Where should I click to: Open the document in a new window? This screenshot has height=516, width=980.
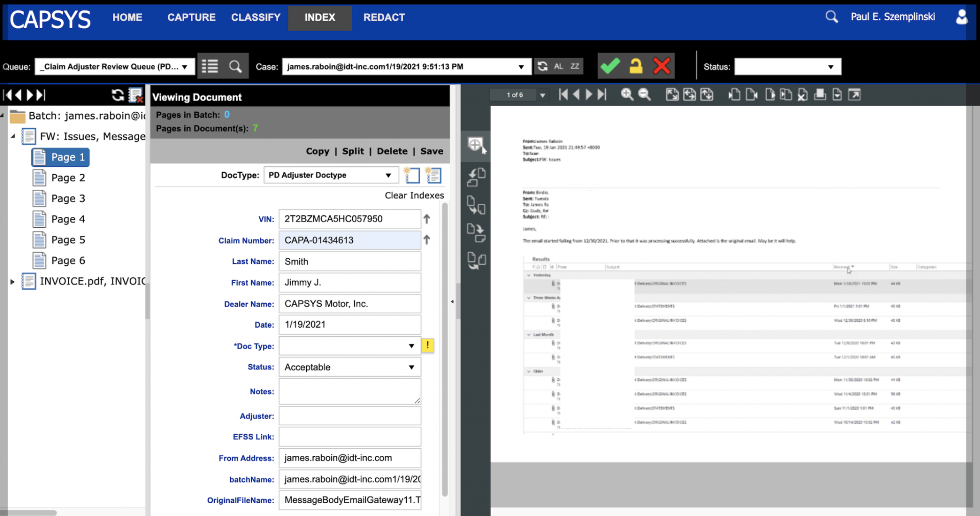pyautogui.click(x=854, y=94)
